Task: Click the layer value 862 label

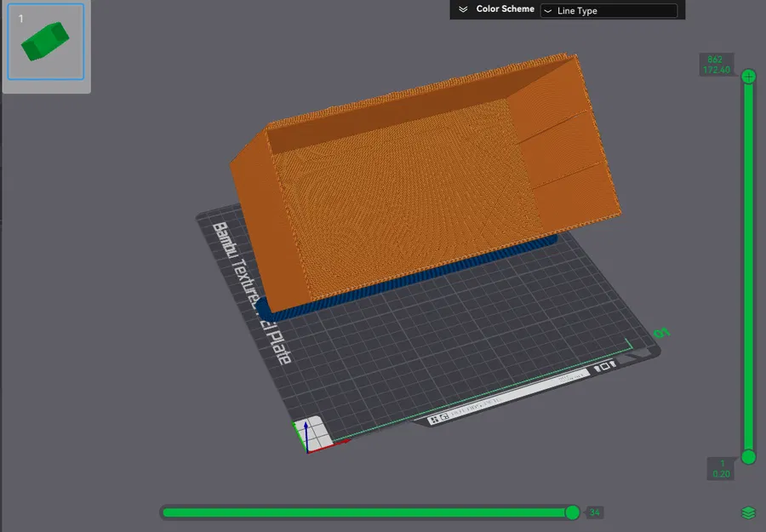Action: click(x=715, y=59)
